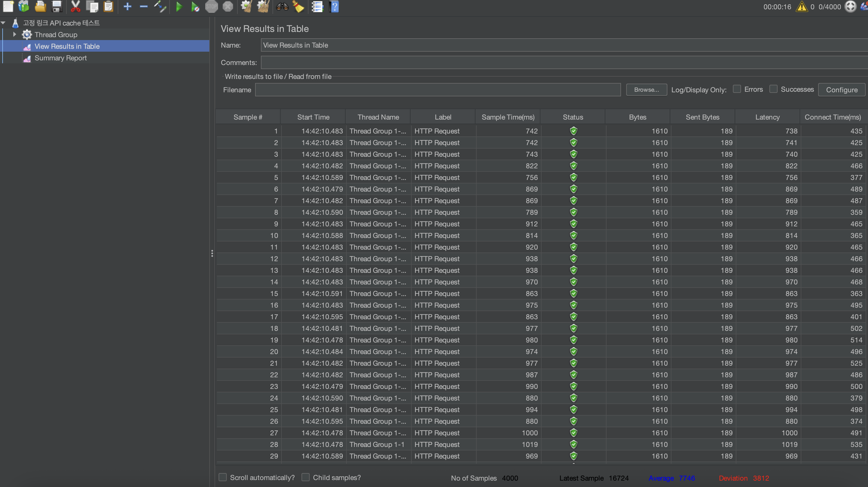Check the Scroll automatically option
868x487 pixels.
pos(222,477)
